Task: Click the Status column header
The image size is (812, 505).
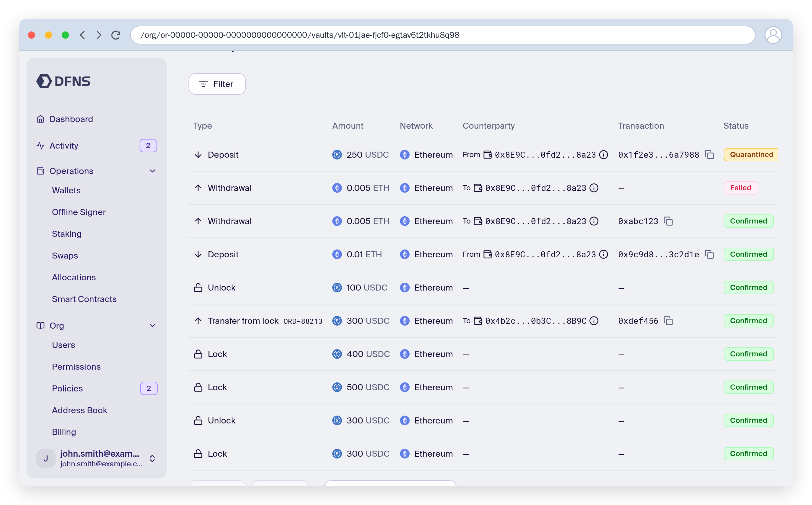Action: pyautogui.click(x=736, y=126)
